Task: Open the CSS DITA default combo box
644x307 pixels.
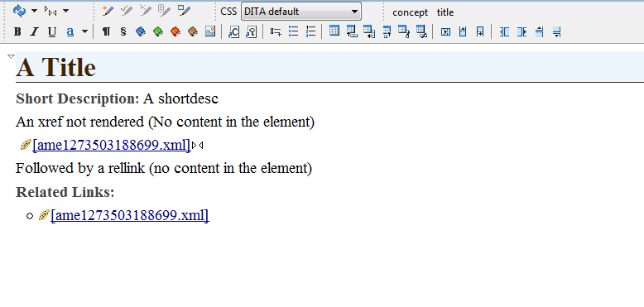Action: [x=301, y=12]
